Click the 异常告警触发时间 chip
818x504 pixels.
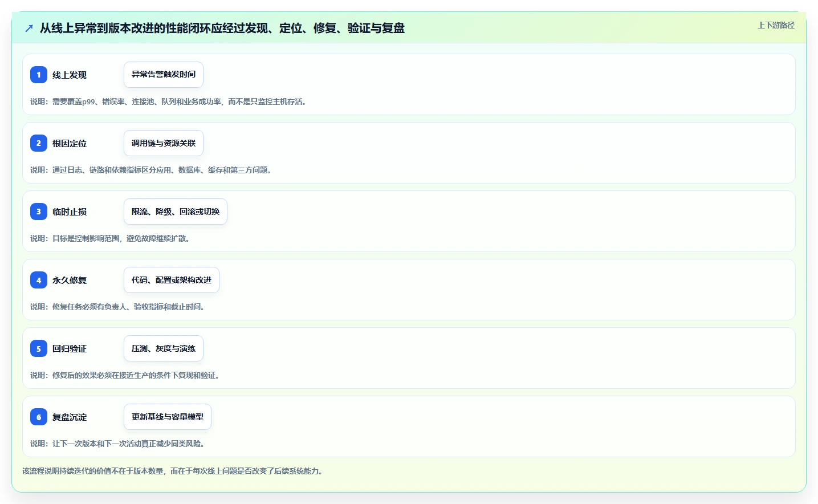click(164, 75)
